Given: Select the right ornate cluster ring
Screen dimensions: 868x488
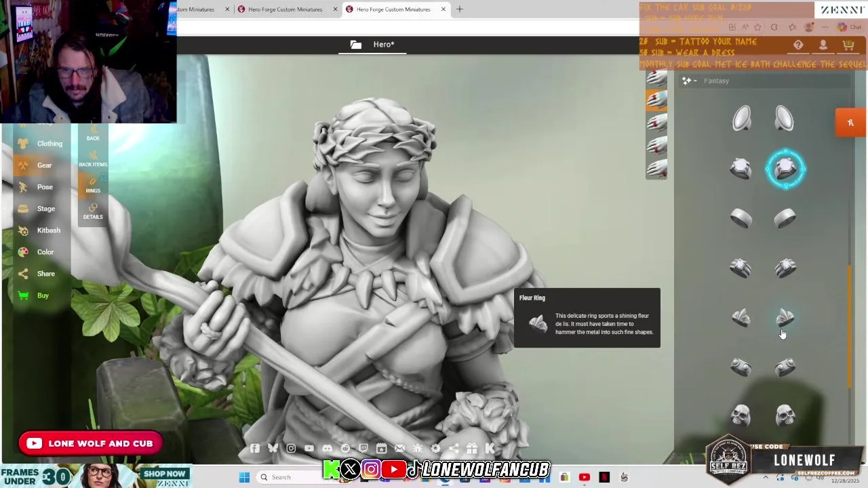Looking at the screenshot, I should pos(785,268).
